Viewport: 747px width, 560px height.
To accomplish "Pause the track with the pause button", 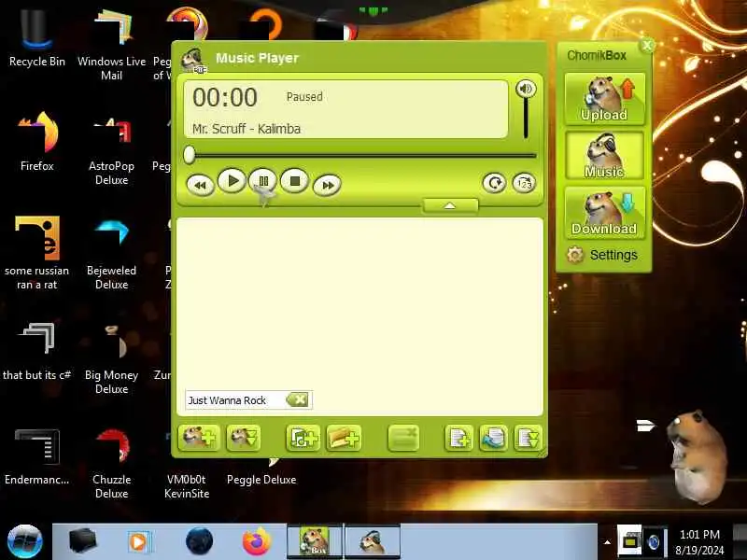I will [x=263, y=181].
